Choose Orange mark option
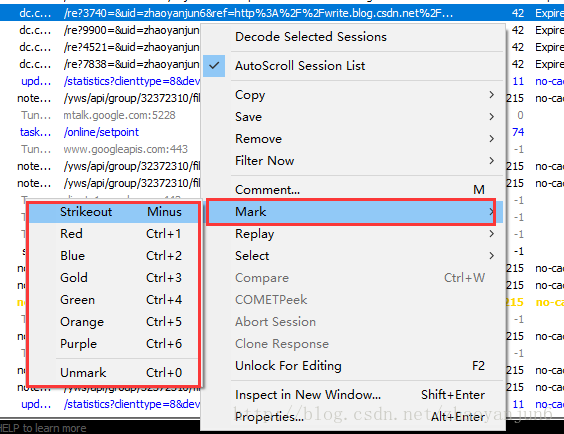Viewport: 564px width, 434px height. [x=114, y=321]
